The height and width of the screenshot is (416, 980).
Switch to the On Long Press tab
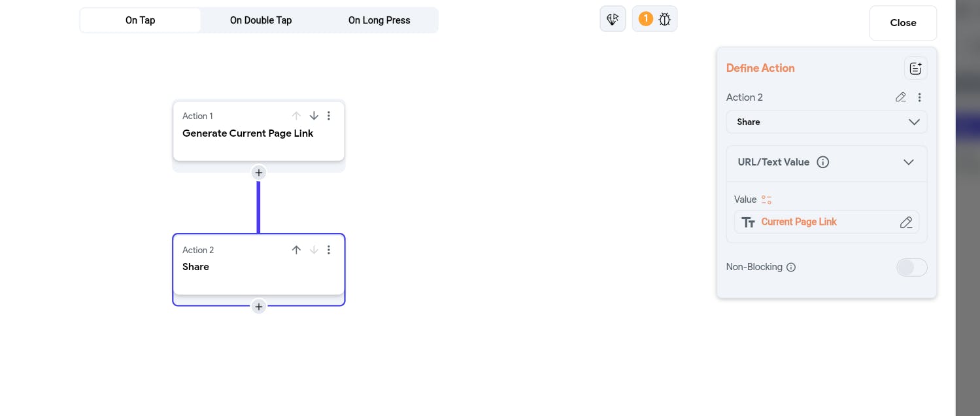point(379,20)
